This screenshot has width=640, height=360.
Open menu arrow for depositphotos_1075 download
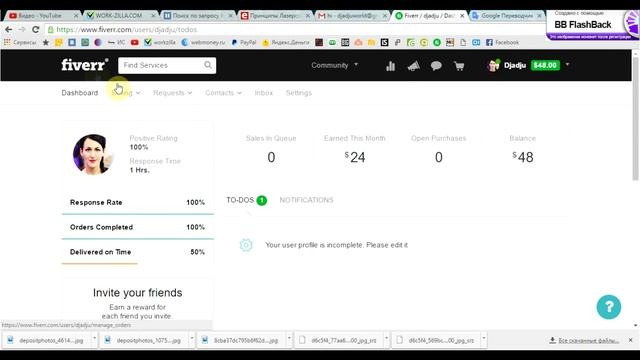[x=191, y=338]
